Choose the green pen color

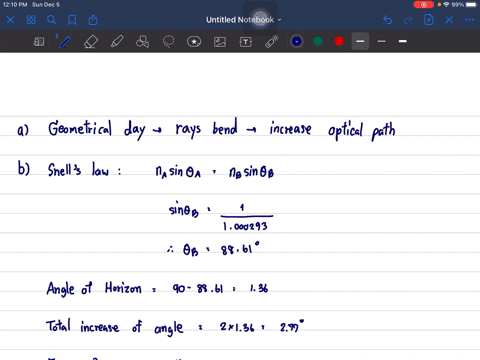318,41
